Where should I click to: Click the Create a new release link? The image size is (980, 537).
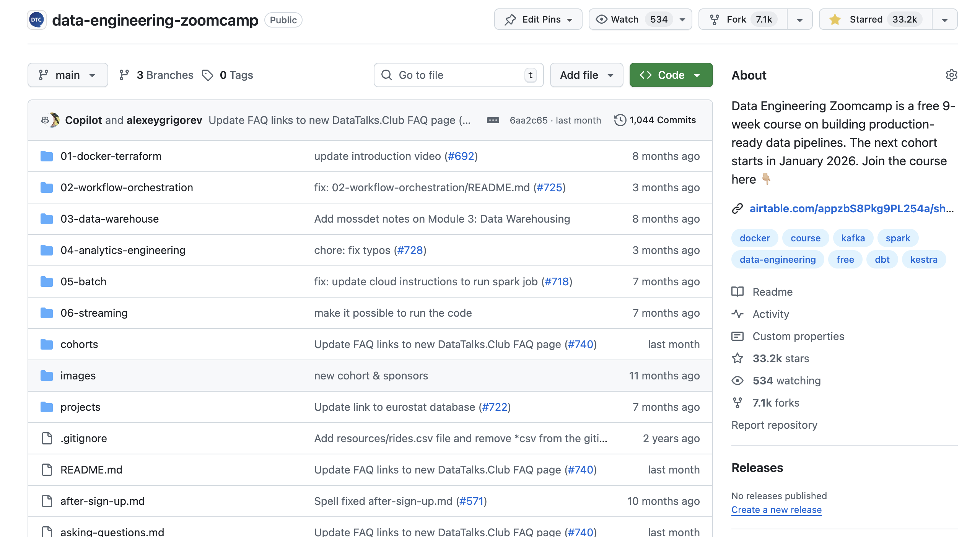777,510
